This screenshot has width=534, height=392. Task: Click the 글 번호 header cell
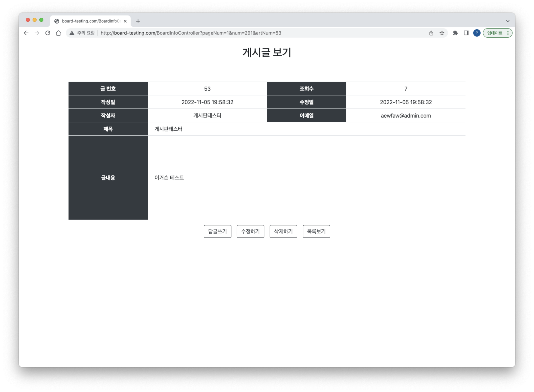[108, 89]
